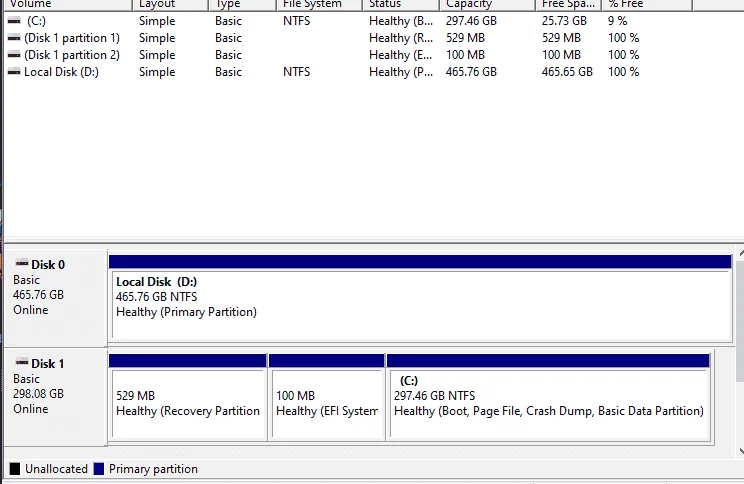Sort by the File System column header
The image size is (744, 484).
tap(319, 4)
